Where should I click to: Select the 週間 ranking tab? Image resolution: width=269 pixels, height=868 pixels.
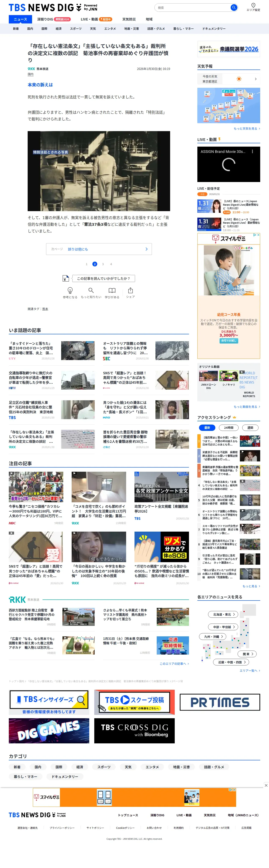click(x=250, y=427)
